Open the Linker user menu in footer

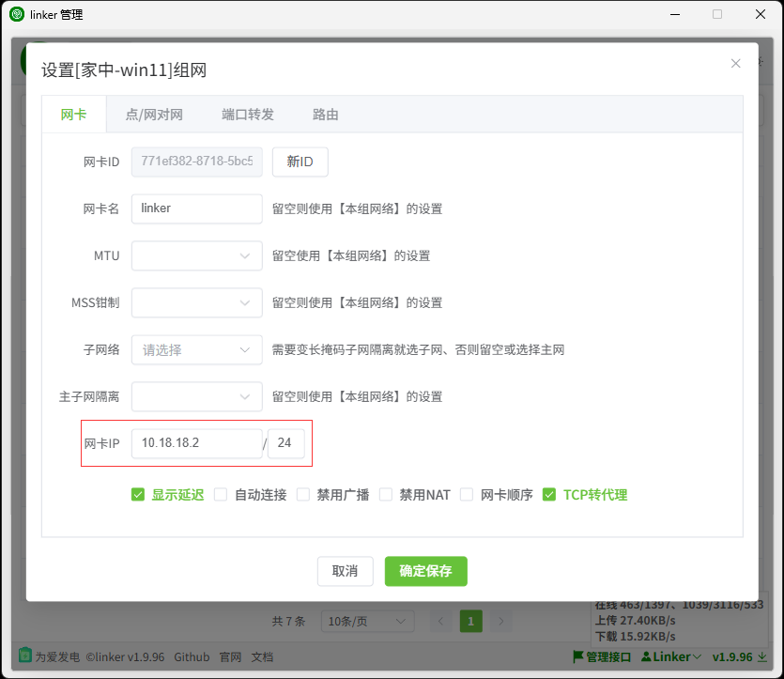(672, 656)
